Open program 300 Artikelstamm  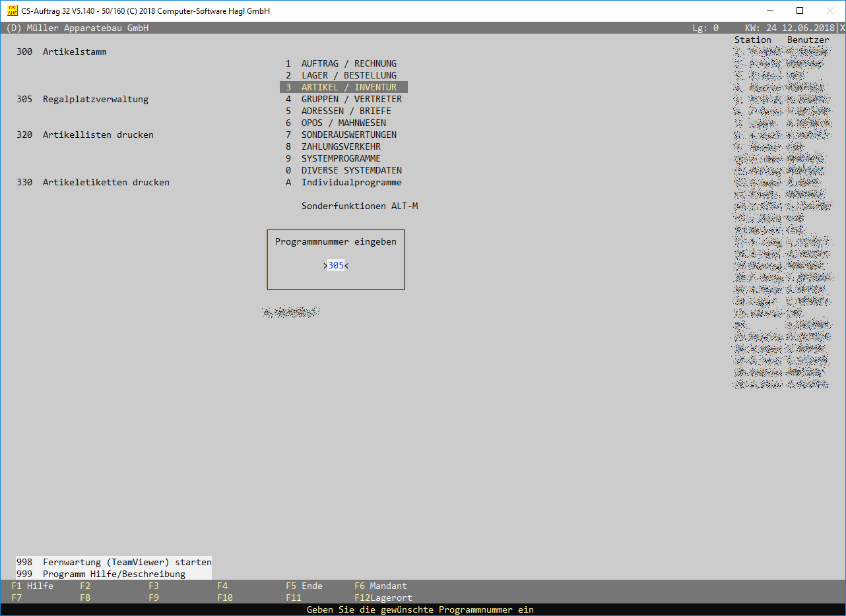(x=61, y=52)
